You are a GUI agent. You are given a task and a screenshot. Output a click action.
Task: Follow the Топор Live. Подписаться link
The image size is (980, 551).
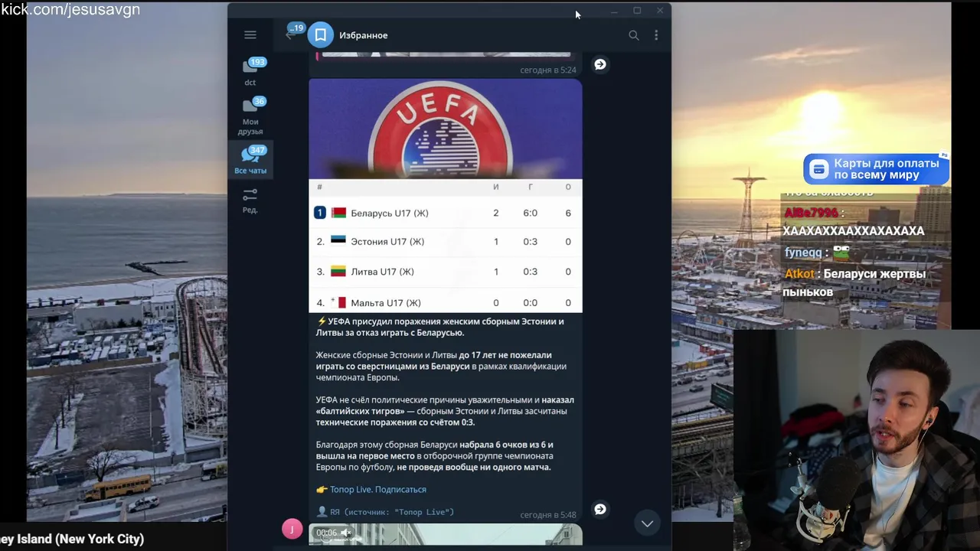[378, 489]
